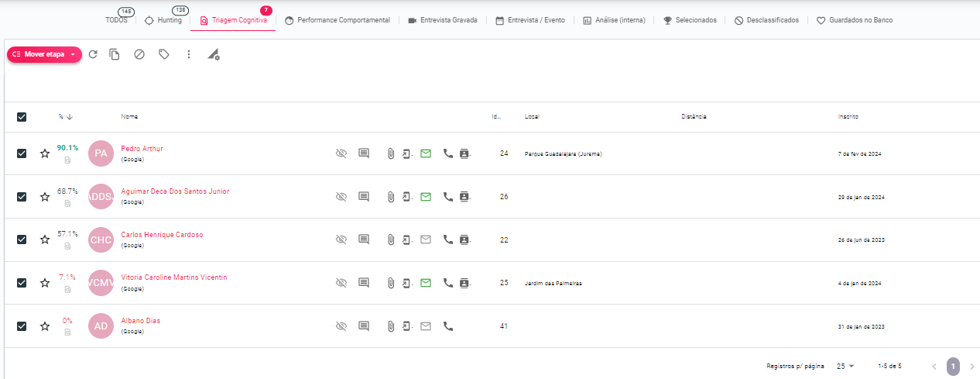Open the Mover etapa dropdown
The width and height of the screenshot is (980, 379).
pos(72,55)
